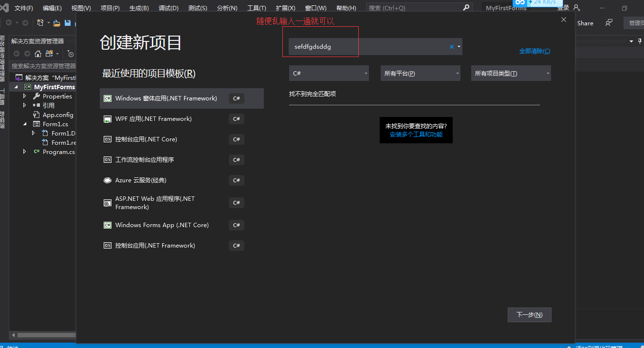This screenshot has width=644, height=348.
Task: Open the 项目(P) menu
Action: [110, 8]
